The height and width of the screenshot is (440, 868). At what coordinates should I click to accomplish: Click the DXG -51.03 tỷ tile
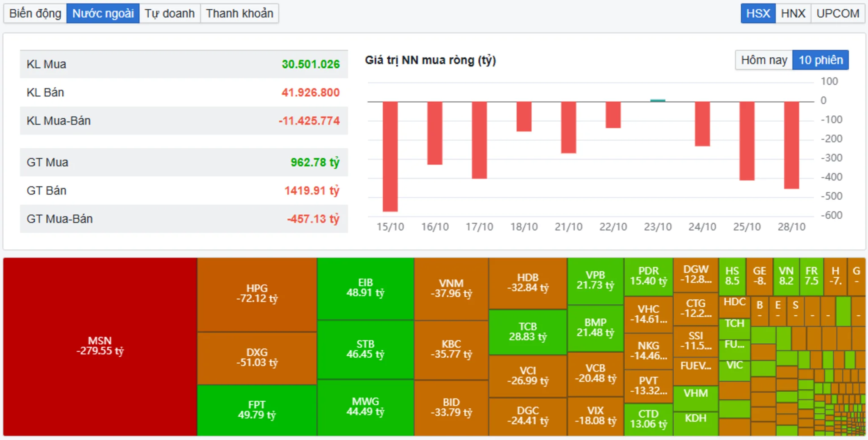point(257,358)
